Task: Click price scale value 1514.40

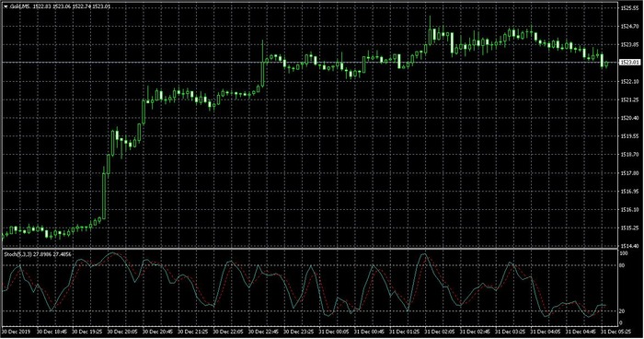Action: [629, 246]
